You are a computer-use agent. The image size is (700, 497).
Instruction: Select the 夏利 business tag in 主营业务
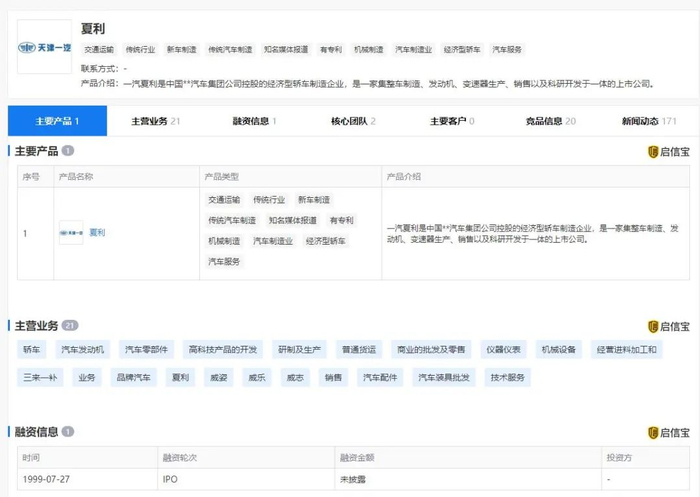click(180, 377)
